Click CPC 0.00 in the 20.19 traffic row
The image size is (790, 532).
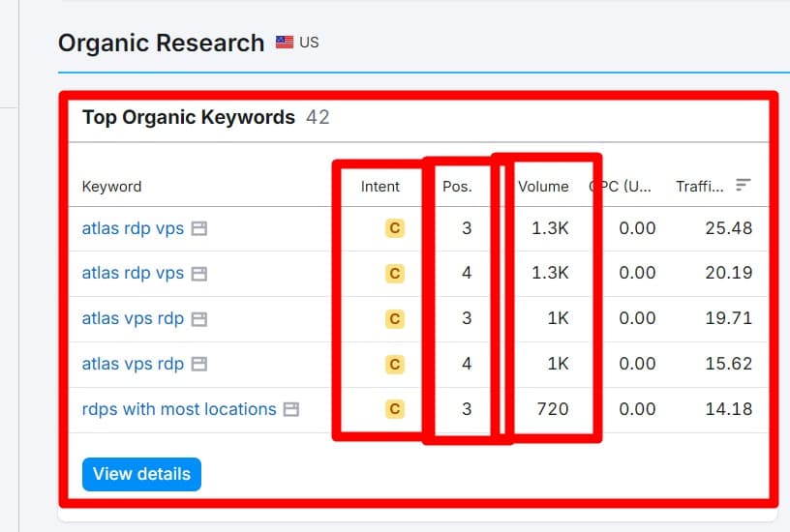637,273
